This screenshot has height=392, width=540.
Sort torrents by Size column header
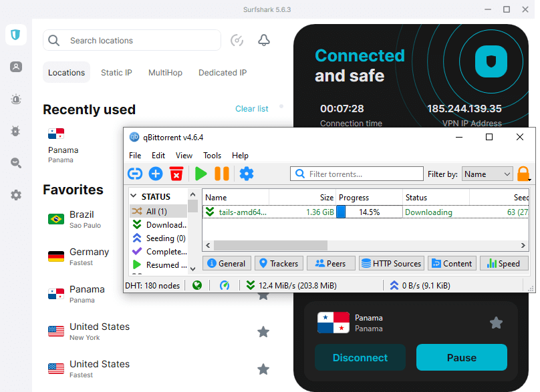pos(302,198)
